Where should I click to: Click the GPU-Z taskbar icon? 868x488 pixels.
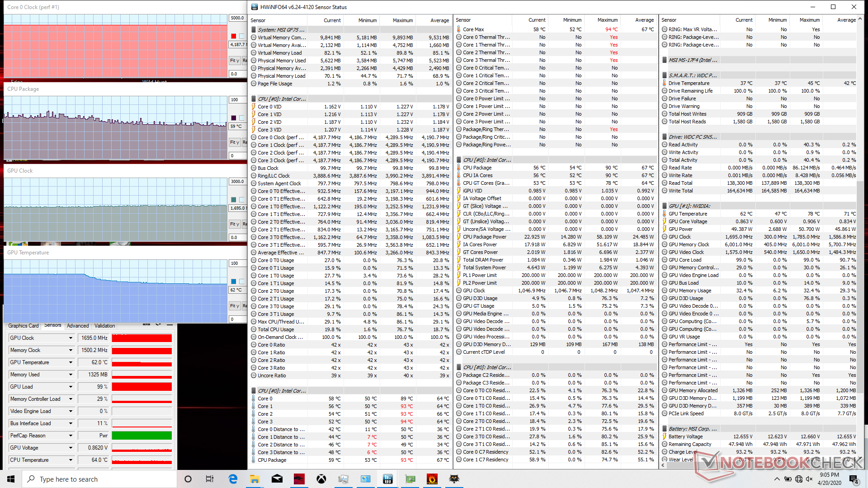tap(410, 479)
